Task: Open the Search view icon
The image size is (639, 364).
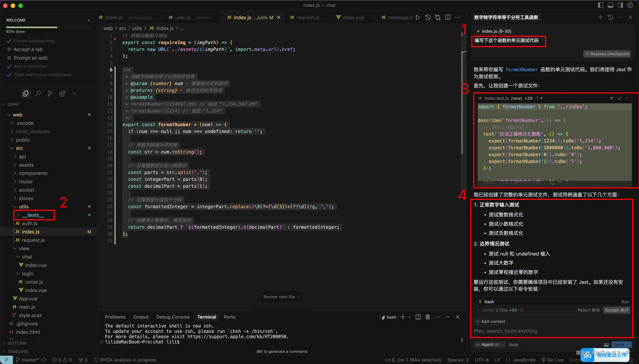Action: coord(38,93)
